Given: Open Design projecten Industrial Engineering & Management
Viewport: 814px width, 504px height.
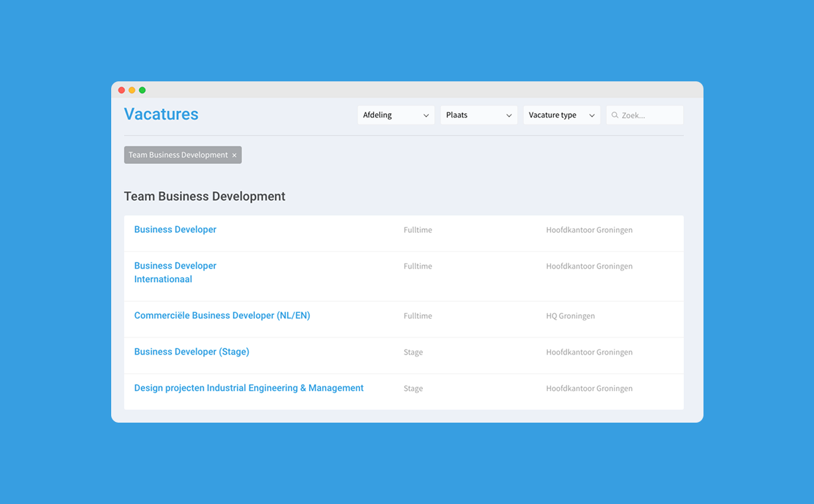Looking at the screenshot, I should pos(249,388).
